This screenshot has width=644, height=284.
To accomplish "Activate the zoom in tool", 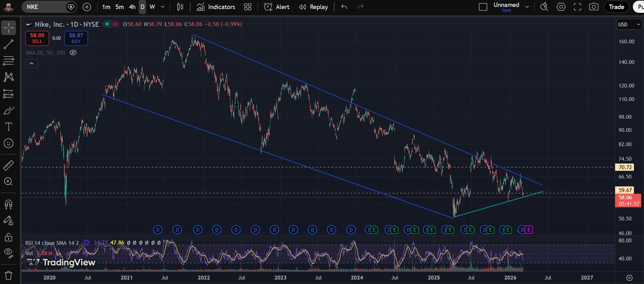I will point(9,182).
